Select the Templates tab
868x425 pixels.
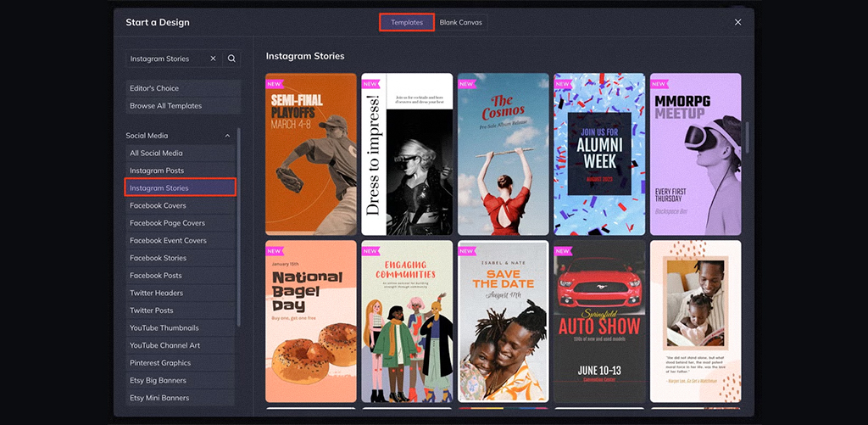point(407,22)
